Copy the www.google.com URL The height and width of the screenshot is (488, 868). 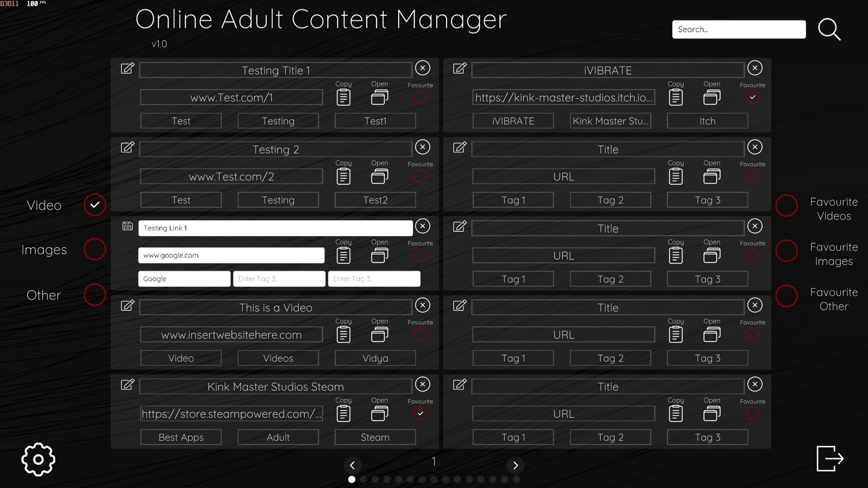pyautogui.click(x=344, y=255)
